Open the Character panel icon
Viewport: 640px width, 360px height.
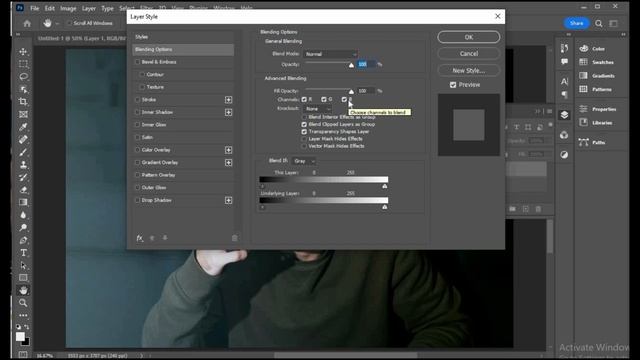point(564,81)
